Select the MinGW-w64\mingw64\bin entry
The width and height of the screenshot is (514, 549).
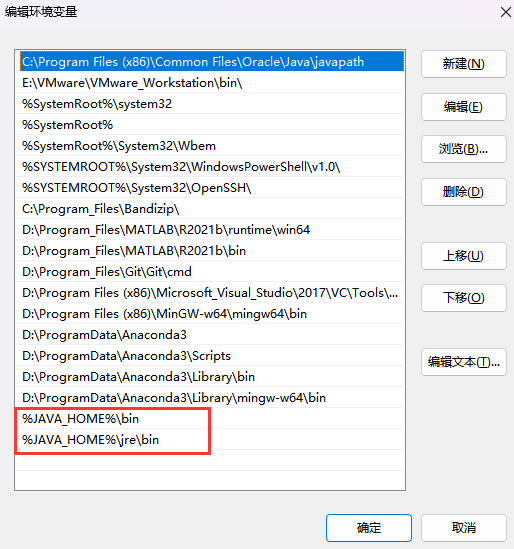point(210,314)
